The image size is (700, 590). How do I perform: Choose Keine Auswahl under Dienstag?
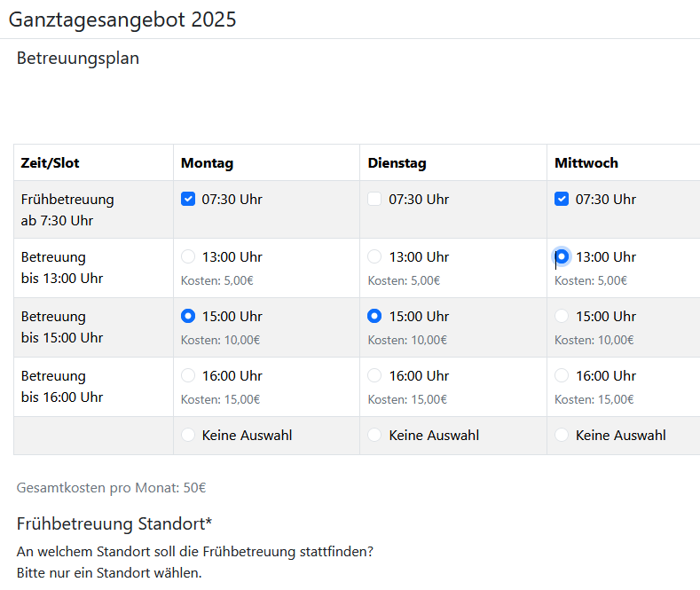tap(374, 435)
